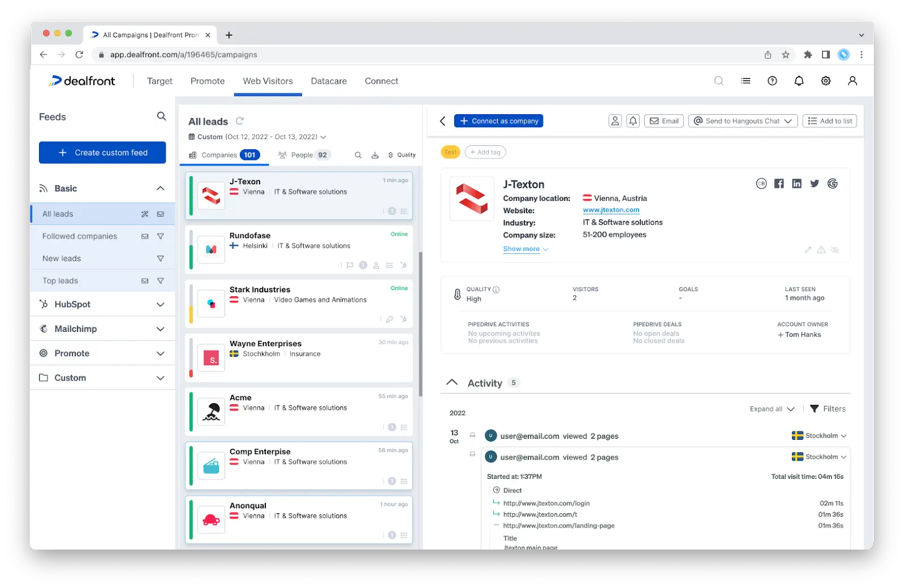Open the Promote menu in top navigation
The height and width of the screenshot is (588, 905).
tap(207, 81)
